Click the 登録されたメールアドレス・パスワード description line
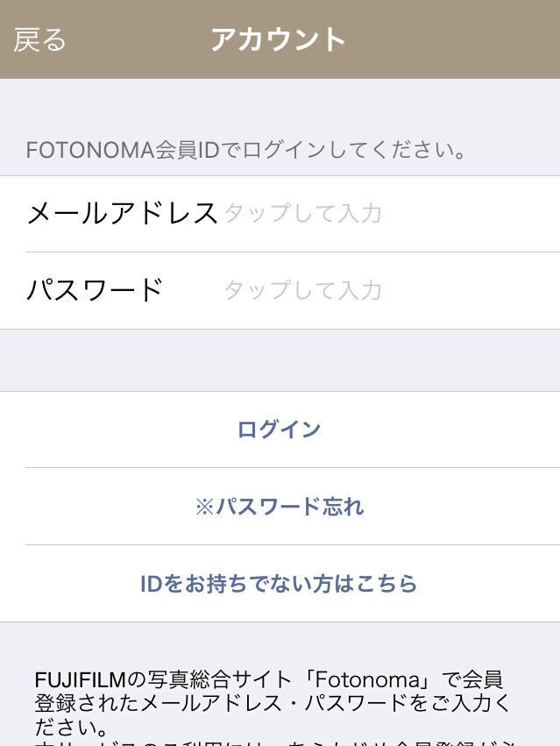This screenshot has height=746, width=560. tap(272, 703)
